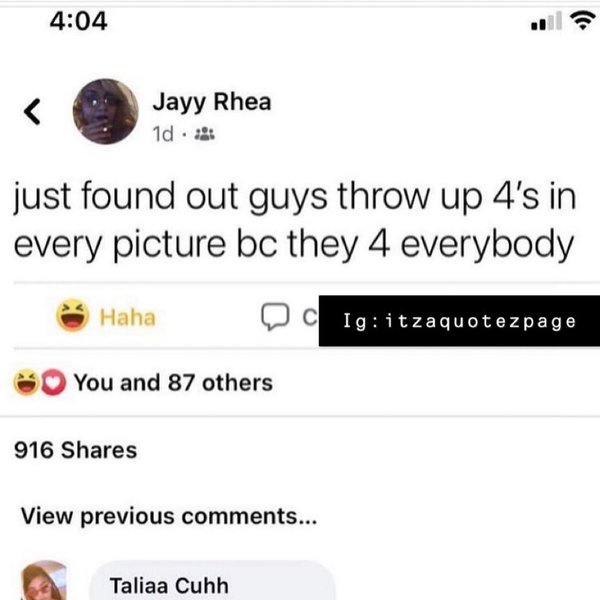Tap the Wi-Fi icon in the status bar
Viewport: 600px width, 600px height.
click(583, 20)
